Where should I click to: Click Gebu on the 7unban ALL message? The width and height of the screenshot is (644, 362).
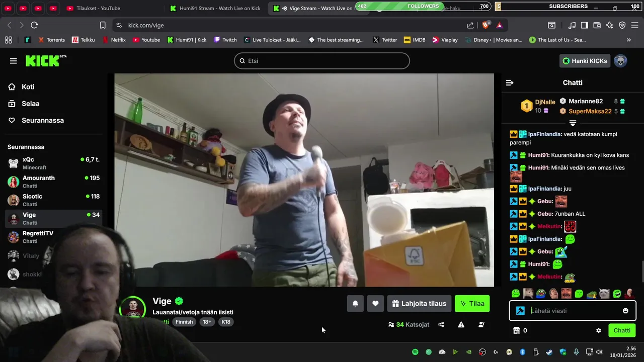[545, 214]
